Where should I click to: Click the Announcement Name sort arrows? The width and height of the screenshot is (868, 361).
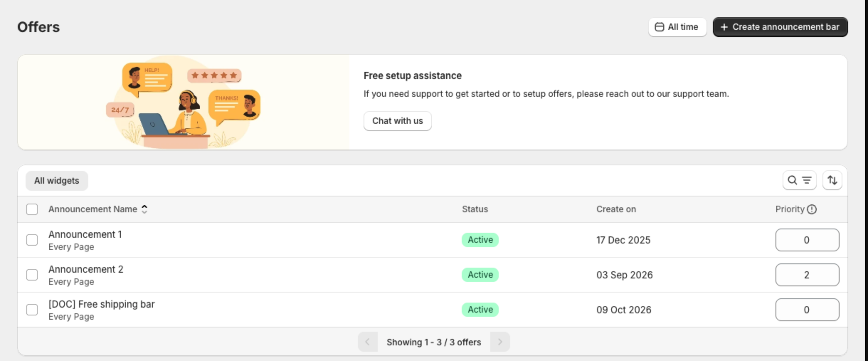coord(144,209)
